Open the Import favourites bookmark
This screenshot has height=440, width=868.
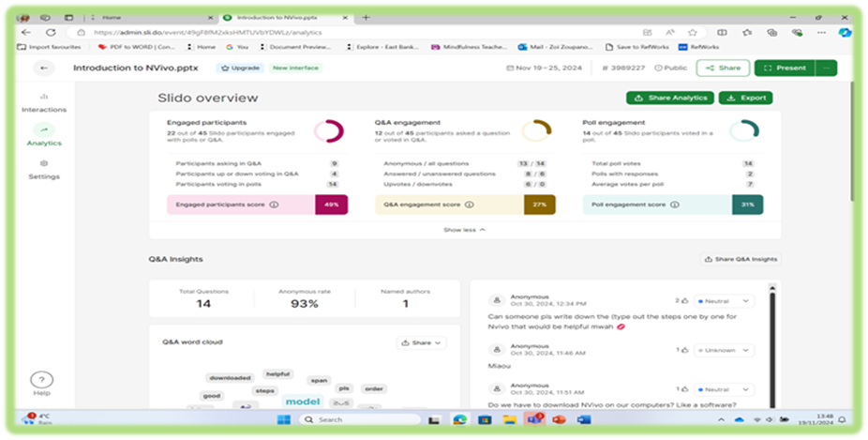(x=50, y=47)
